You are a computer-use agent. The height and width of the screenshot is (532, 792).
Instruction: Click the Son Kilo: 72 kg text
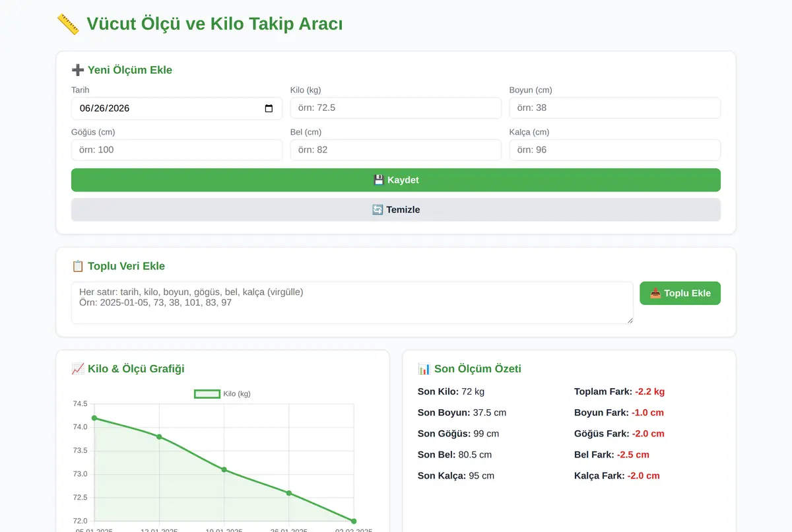click(x=451, y=391)
